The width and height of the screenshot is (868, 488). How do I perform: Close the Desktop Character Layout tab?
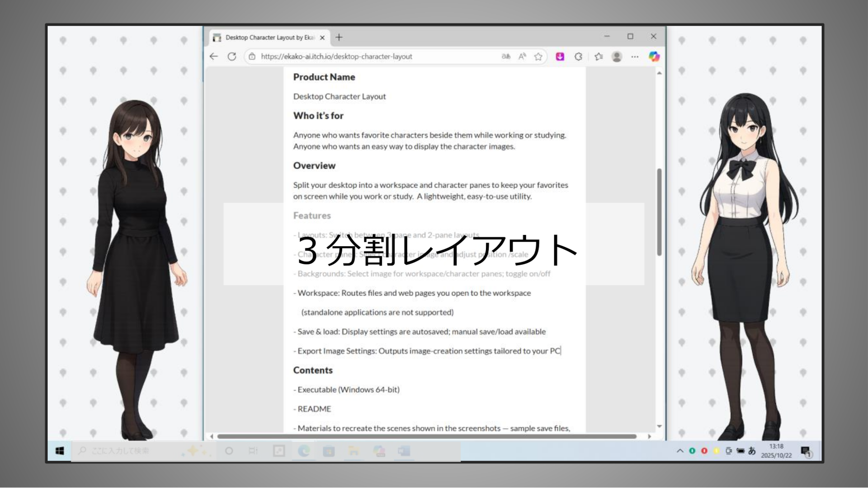[x=322, y=38]
